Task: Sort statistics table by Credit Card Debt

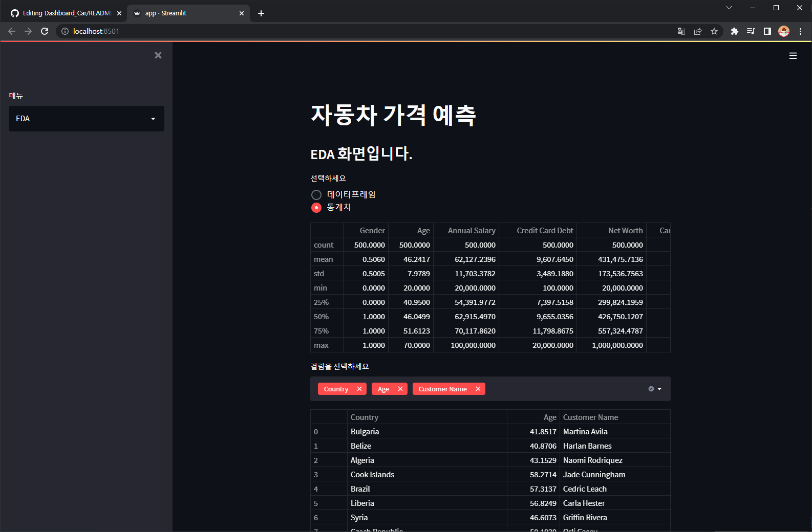Action: tap(538, 231)
